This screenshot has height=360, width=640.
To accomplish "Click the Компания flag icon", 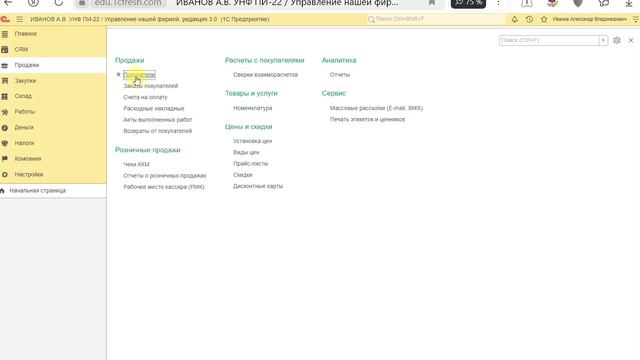I will pos(5,159).
